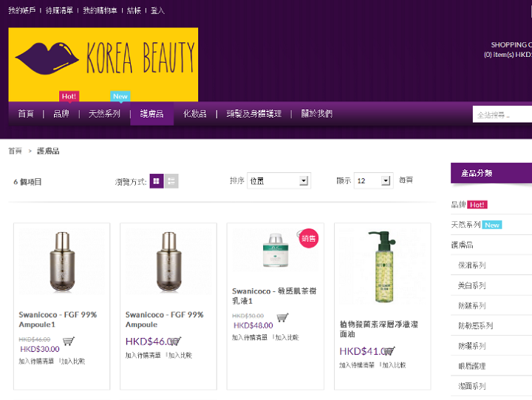Open 頭髮及身體護理 navigation item
The width and height of the screenshot is (532, 400).
(253, 114)
